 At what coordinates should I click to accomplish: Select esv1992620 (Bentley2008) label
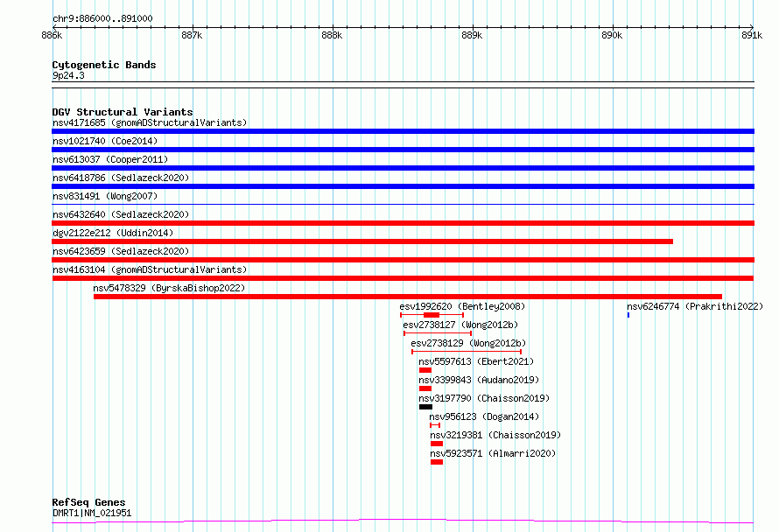coord(462,306)
